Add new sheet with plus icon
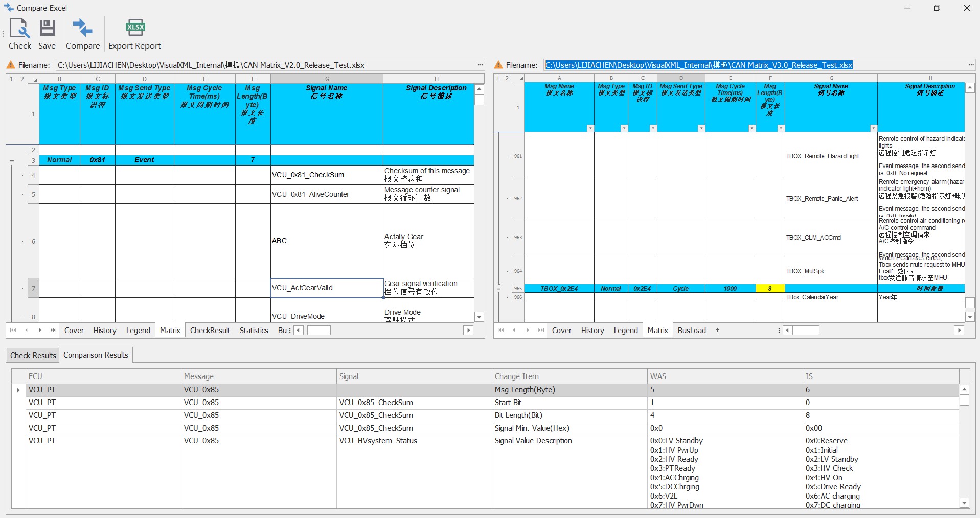The height and width of the screenshot is (518, 980). tap(717, 330)
